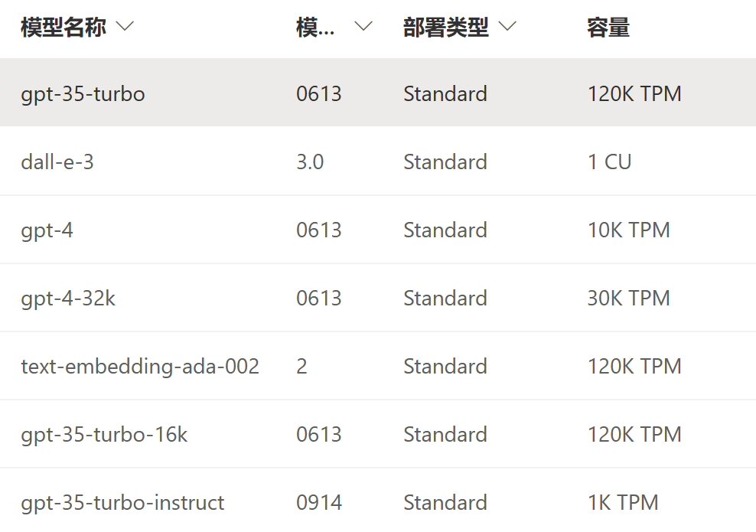
Task: Click version 0914 cell
Action: point(319,503)
